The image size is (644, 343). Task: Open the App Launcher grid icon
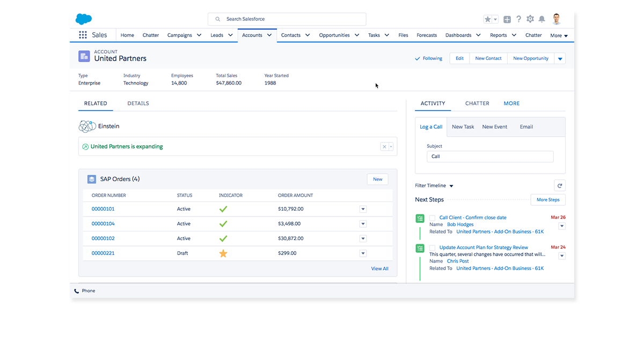pos(83,35)
